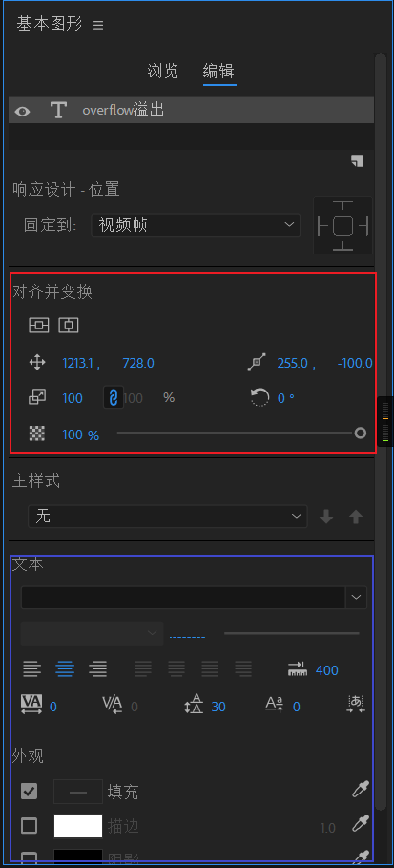
Task: Hide the overflow溢出 text layer
Action: coord(22,111)
